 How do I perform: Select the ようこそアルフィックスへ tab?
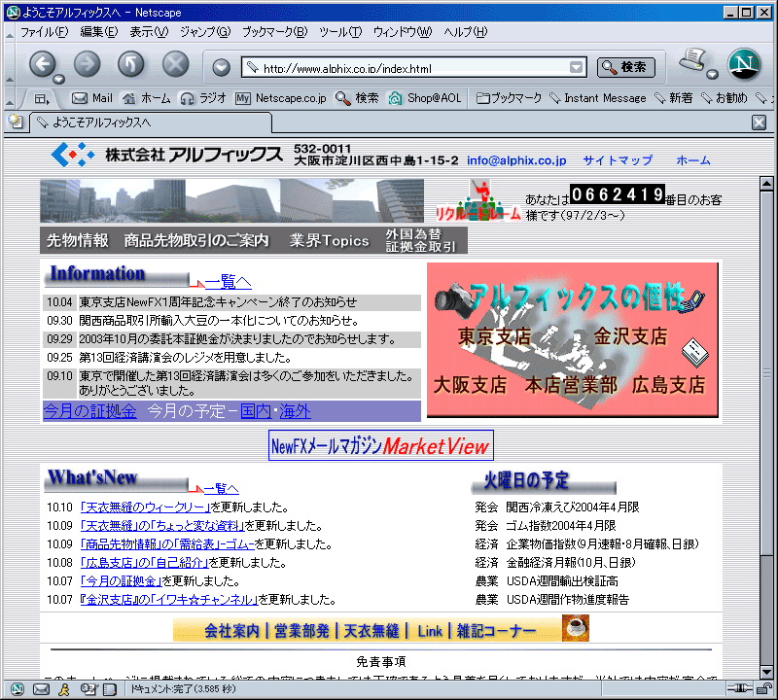151,122
